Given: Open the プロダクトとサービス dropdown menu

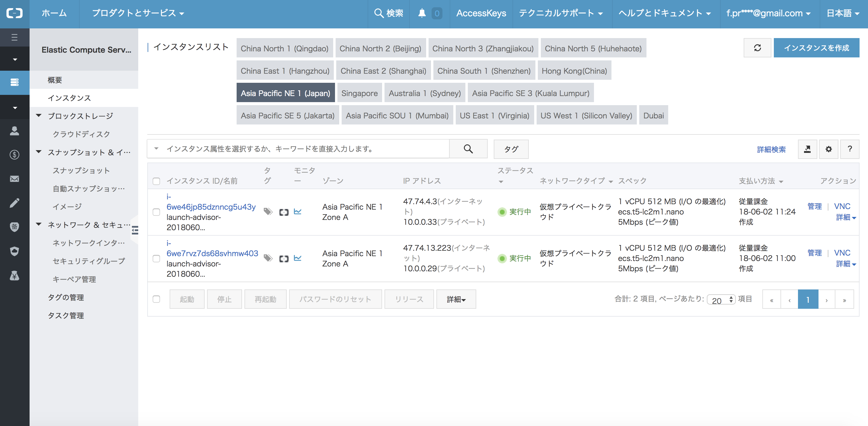Looking at the screenshot, I should (138, 13).
